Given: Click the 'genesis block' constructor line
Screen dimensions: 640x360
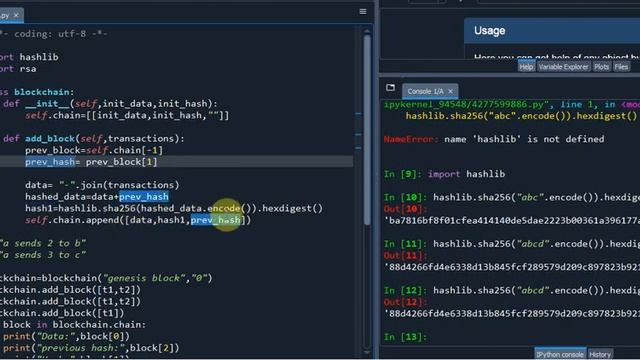Looking at the screenshot, I should click(x=106, y=278).
